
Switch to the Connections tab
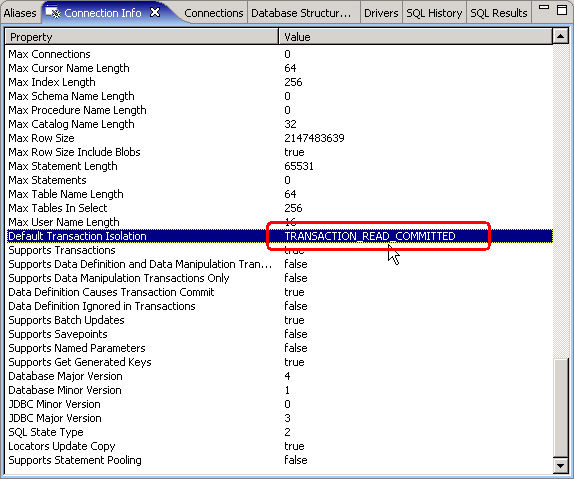tap(214, 13)
